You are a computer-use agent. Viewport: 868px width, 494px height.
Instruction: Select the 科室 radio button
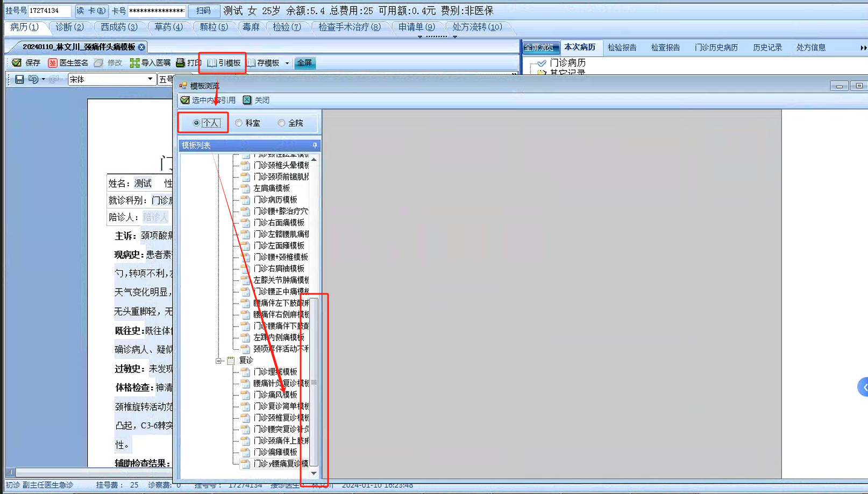[239, 123]
